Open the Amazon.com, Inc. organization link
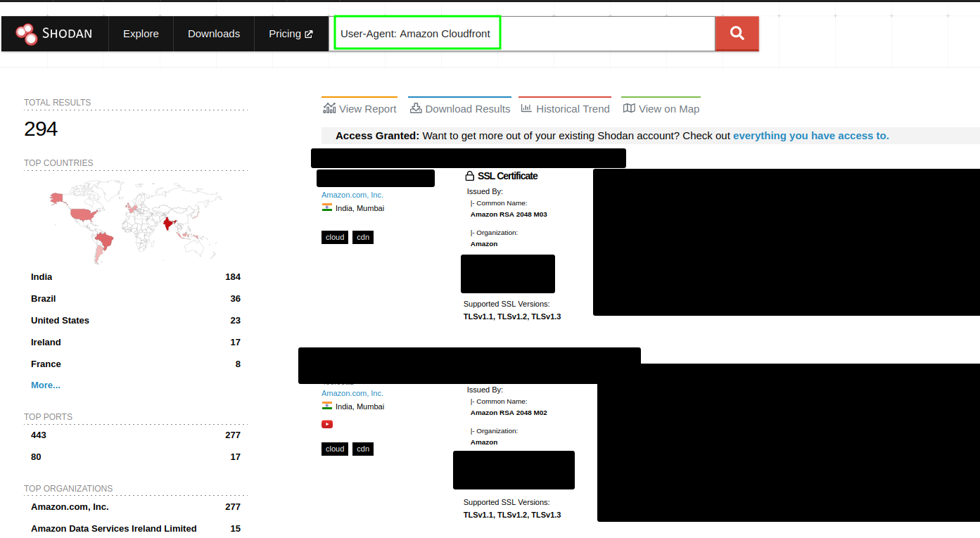 (352, 195)
